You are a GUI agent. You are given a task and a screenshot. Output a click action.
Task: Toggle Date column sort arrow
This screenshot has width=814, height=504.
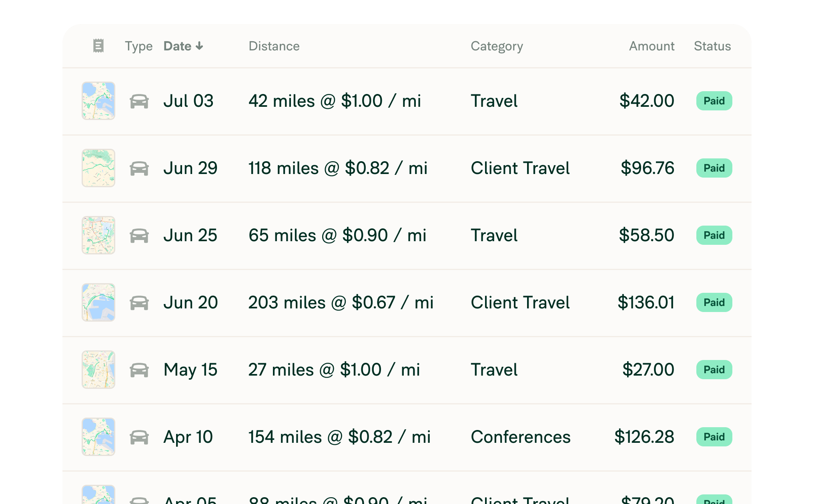click(x=199, y=46)
